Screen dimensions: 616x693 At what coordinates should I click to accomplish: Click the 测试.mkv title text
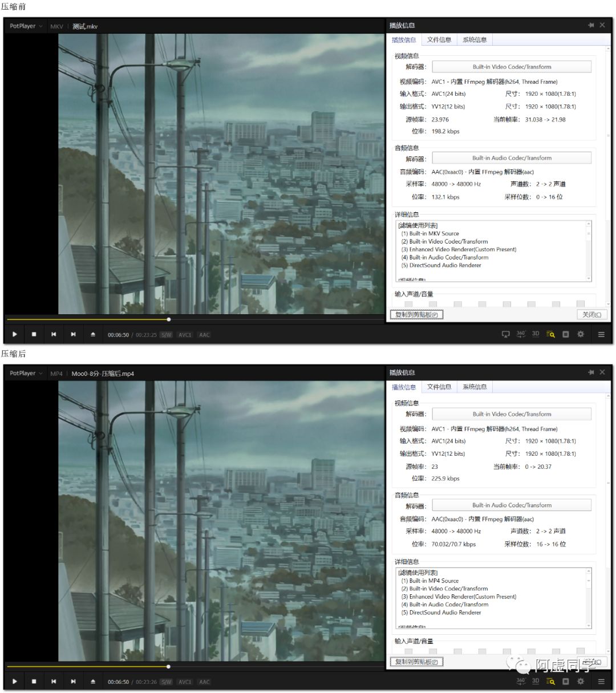85,26
